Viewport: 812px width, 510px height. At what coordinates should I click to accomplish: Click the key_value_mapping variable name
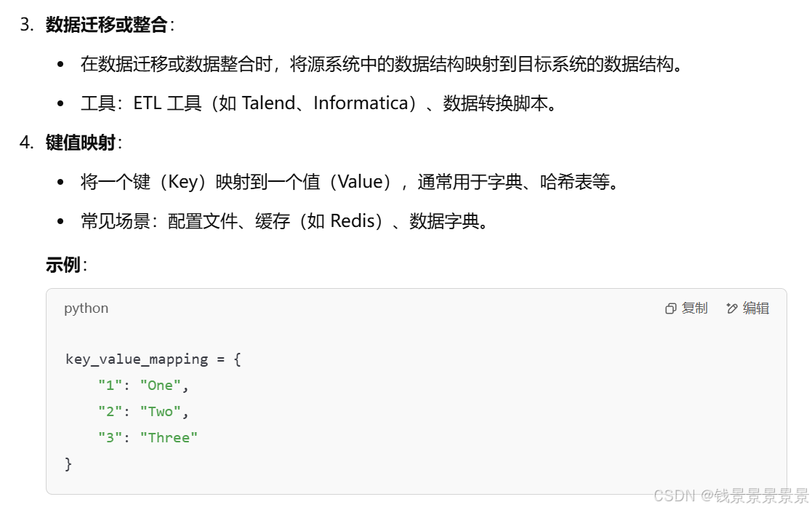click(x=137, y=359)
